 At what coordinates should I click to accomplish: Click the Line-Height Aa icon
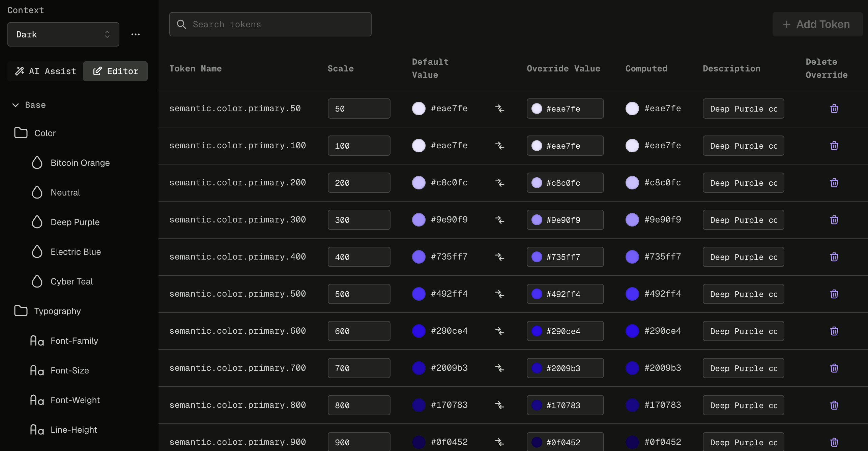(x=37, y=429)
